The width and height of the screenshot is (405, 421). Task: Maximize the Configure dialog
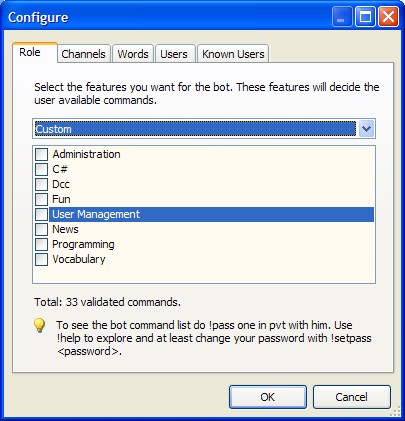[x=365, y=17]
